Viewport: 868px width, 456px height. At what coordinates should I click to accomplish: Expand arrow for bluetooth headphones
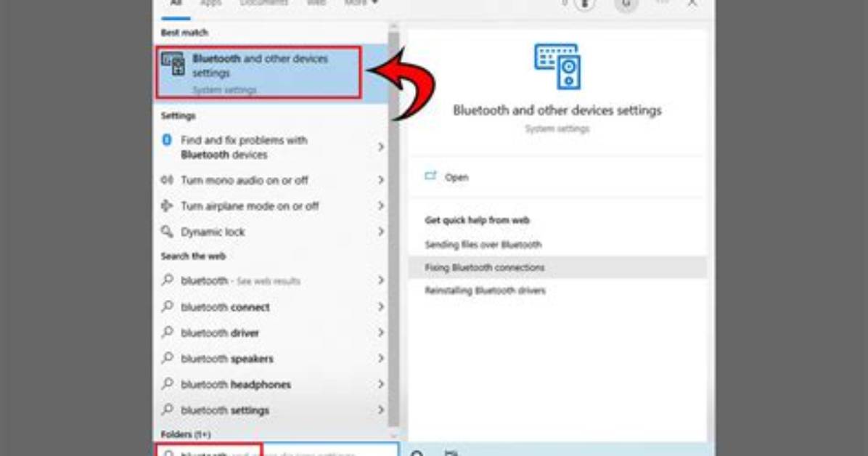click(x=381, y=384)
